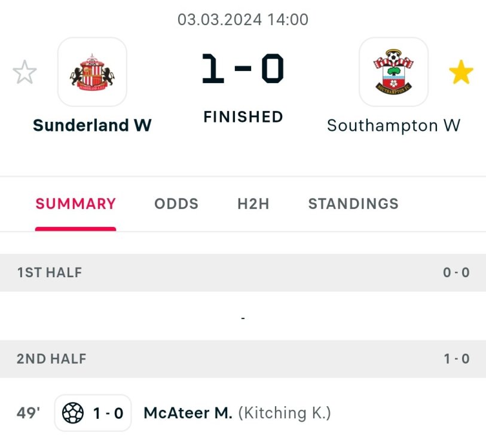Image resolution: width=486 pixels, height=448 pixels.
Task: Click the FINISHED match status
Action: point(243,117)
